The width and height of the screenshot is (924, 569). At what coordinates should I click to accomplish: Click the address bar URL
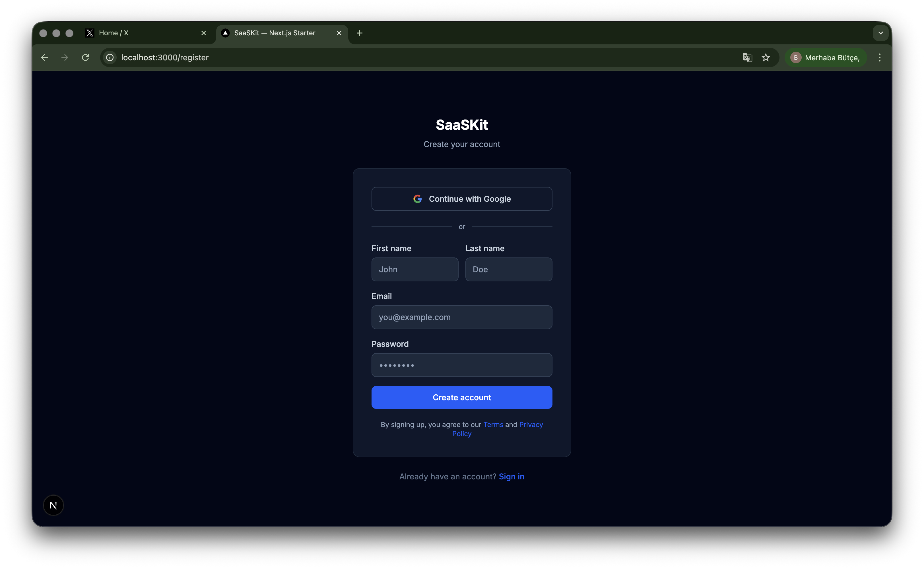point(165,57)
